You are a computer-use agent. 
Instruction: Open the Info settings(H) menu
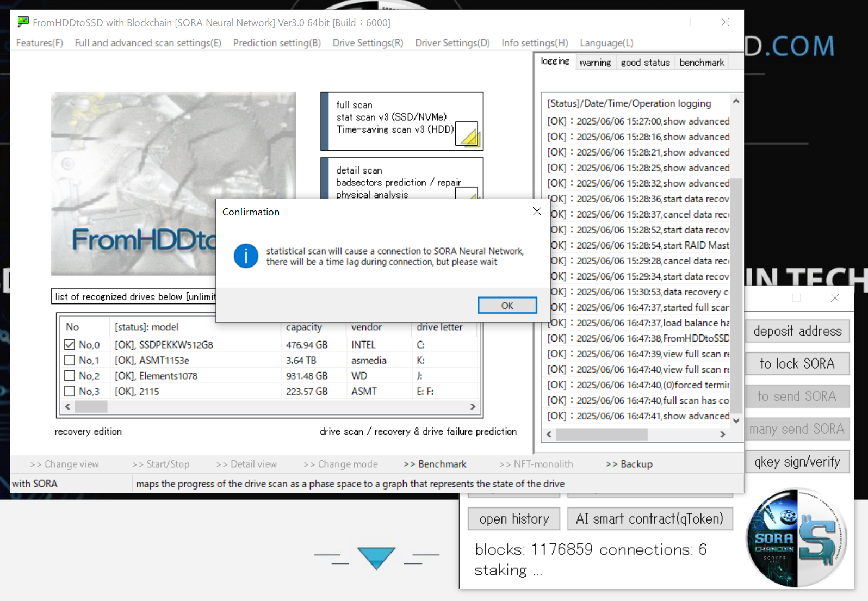point(535,43)
